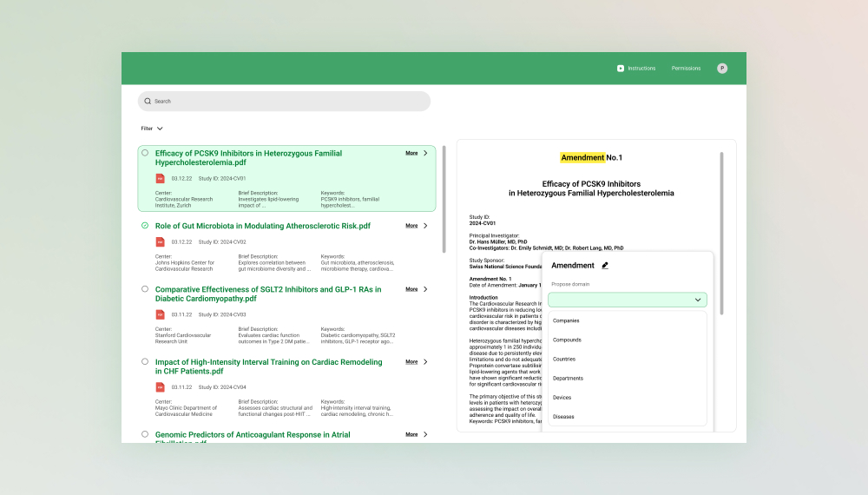Click Stanford Cardiovascular Research Unit text
This screenshot has height=495, width=868.
(x=183, y=339)
